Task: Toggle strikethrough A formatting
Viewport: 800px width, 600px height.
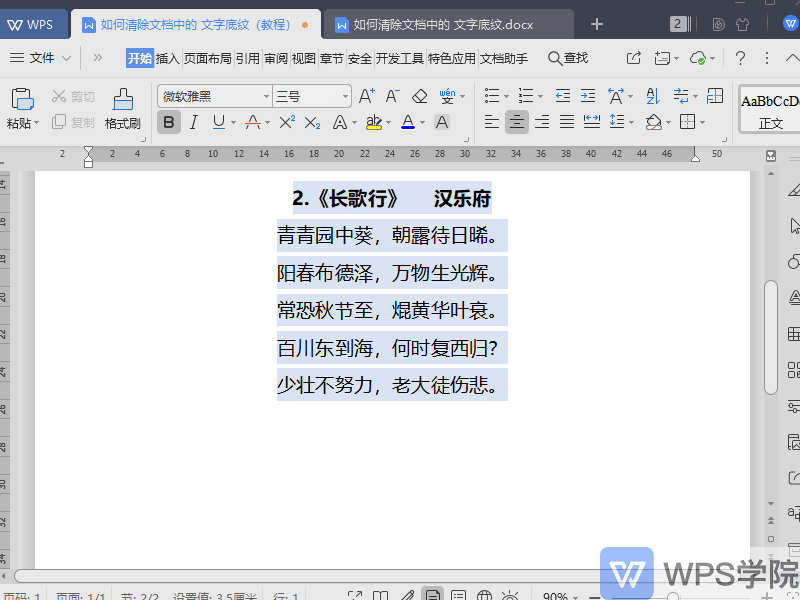Action: pos(253,122)
